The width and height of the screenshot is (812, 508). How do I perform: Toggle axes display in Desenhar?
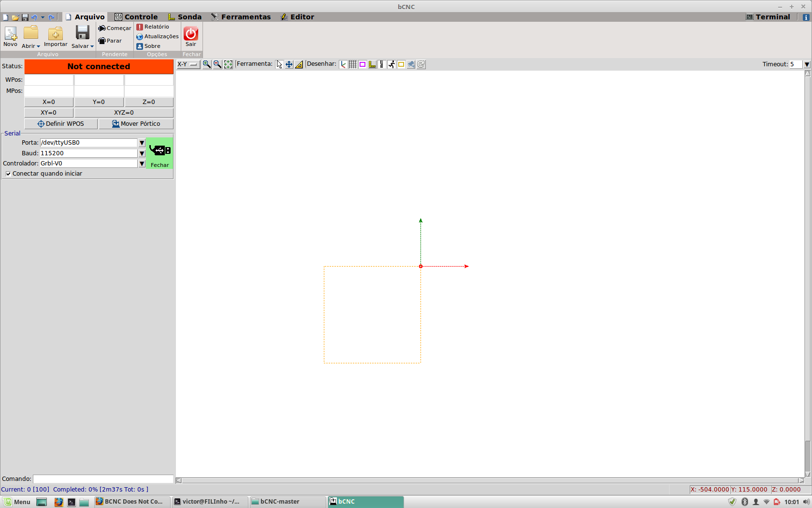point(343,64)
